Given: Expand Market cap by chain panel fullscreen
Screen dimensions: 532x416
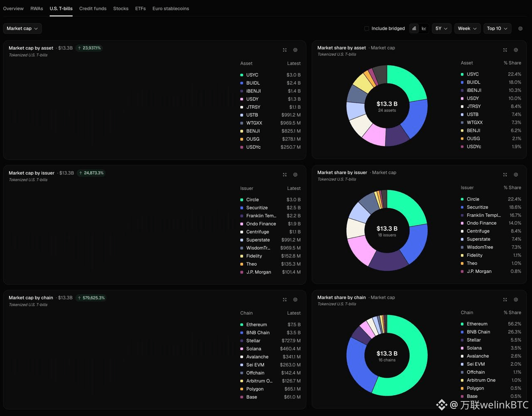Looking at the screenshot, I should pos(285,300).
